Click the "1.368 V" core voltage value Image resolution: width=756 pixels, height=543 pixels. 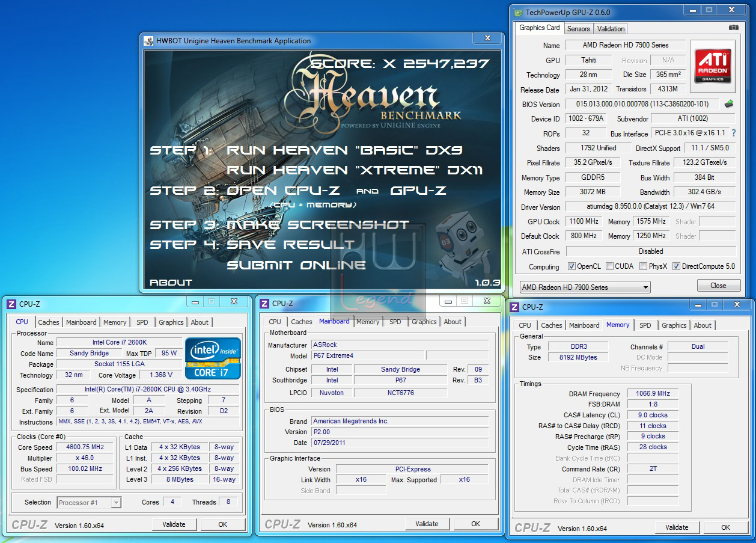click(162, 375)
